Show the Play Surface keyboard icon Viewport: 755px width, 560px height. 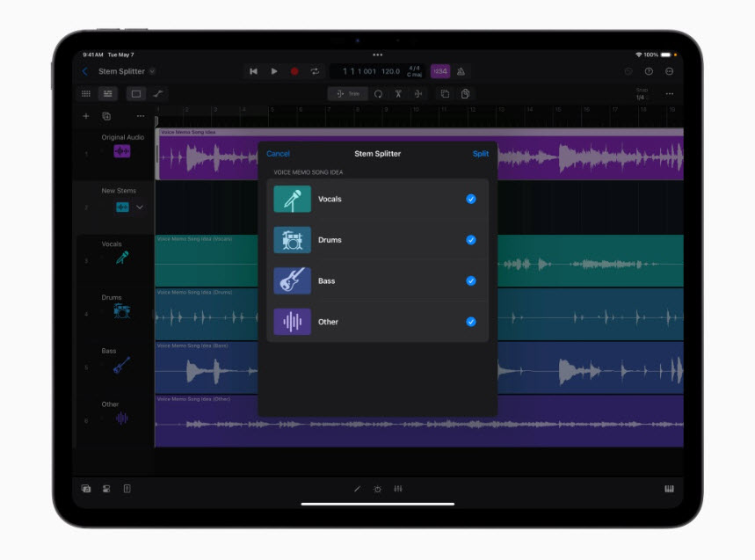pos(669,489)
